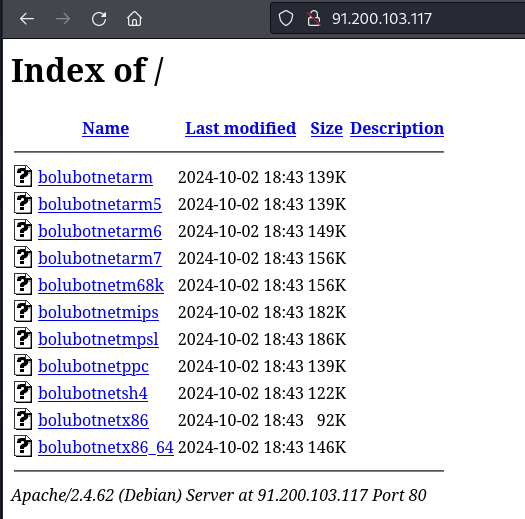Open the bolubotnetarm7 file link
This screenshot has height=519, width=525.
(x=100, y=258)
